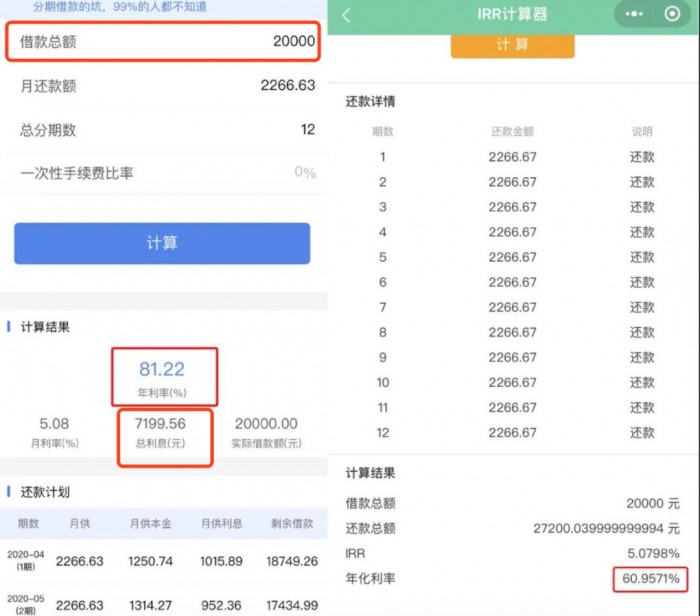Tap the 5.0798% IRR result
The width and height of the screenshot is (700, 616).
pos(652,553)
